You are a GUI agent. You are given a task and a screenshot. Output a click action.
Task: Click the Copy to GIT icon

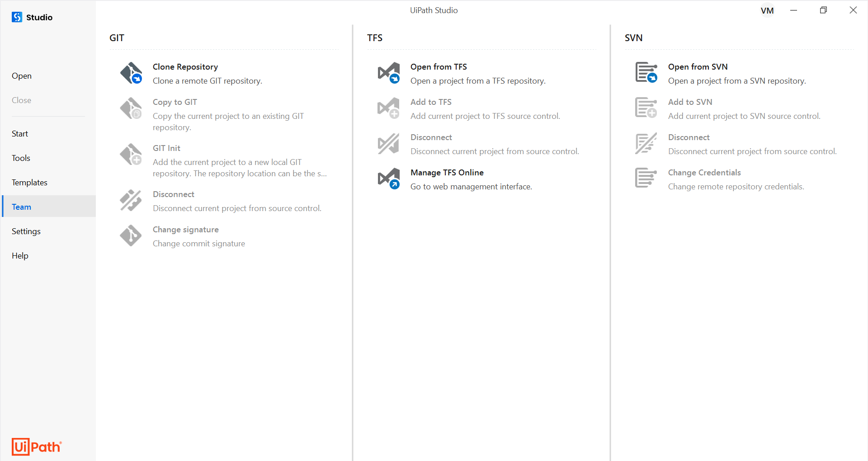tap(131, 108)
